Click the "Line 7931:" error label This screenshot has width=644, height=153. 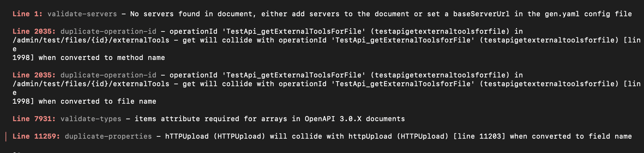click(x=34, y=119)
